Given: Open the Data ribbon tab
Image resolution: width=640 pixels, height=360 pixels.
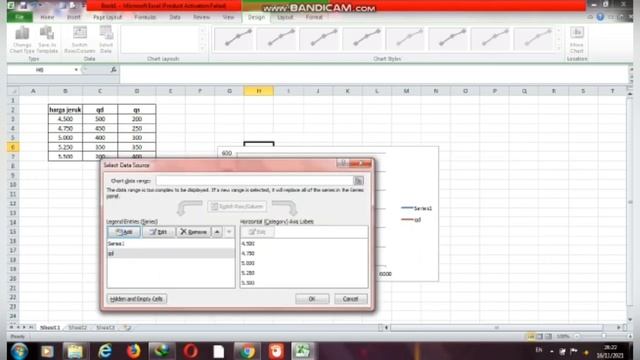Looking at the screenshot, I should pos(175,17).
